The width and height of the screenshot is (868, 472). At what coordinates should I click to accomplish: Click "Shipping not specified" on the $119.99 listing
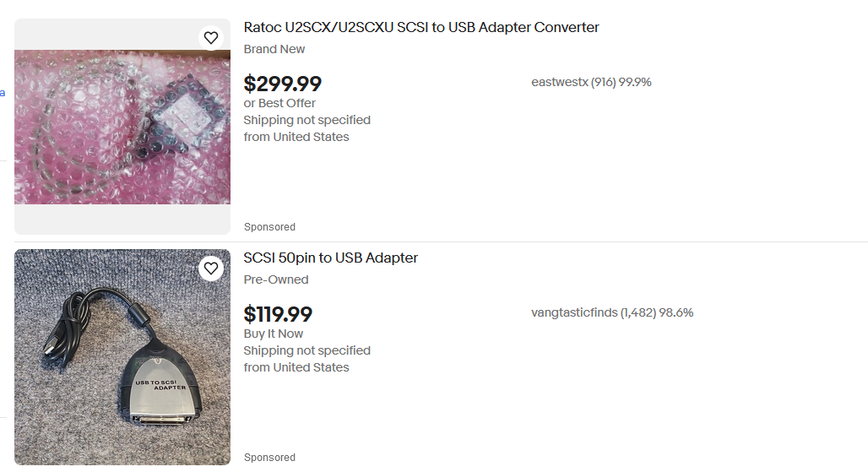pos(307,350)
